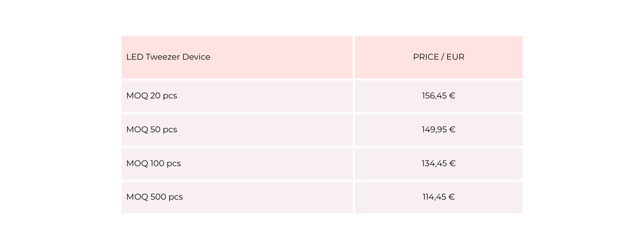Viewport: 644px width, 242px height.
Task: Click the euro sign after 156,45
Action: tap(452, 96)
